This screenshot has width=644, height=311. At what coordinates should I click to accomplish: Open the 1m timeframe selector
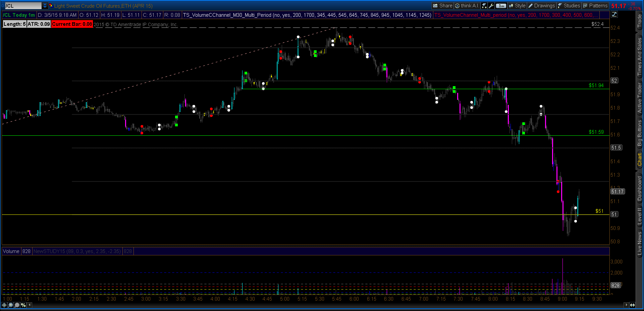tap(501, 6)
